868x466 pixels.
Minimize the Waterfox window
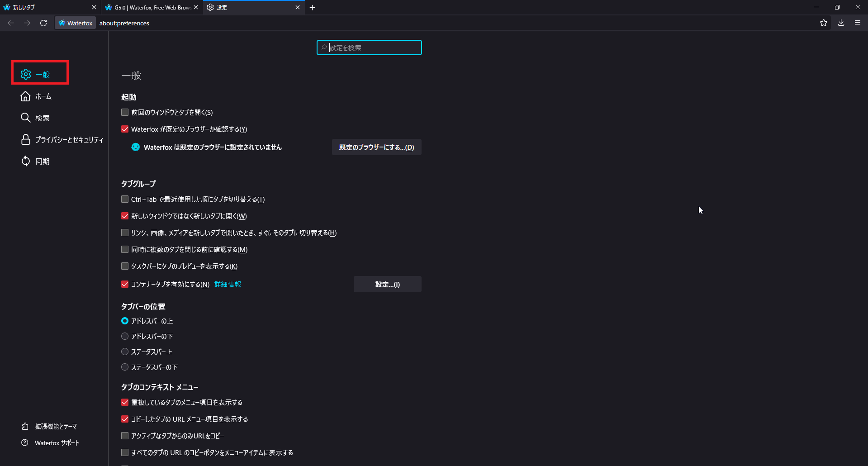click(x=816, y=7)
